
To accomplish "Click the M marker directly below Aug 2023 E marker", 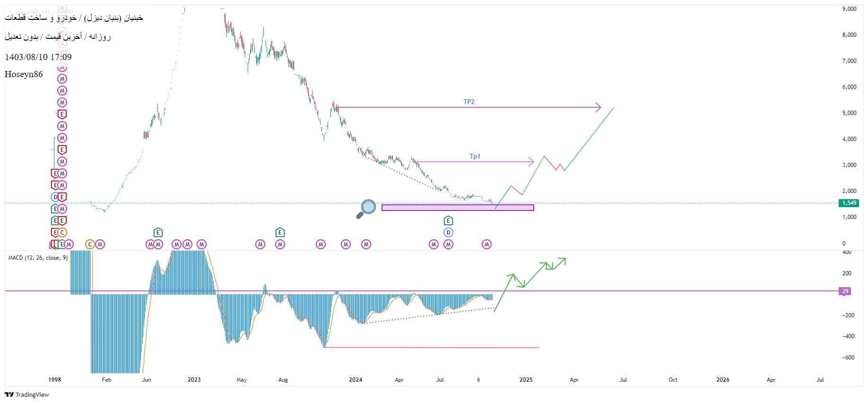I will (280, 244).
